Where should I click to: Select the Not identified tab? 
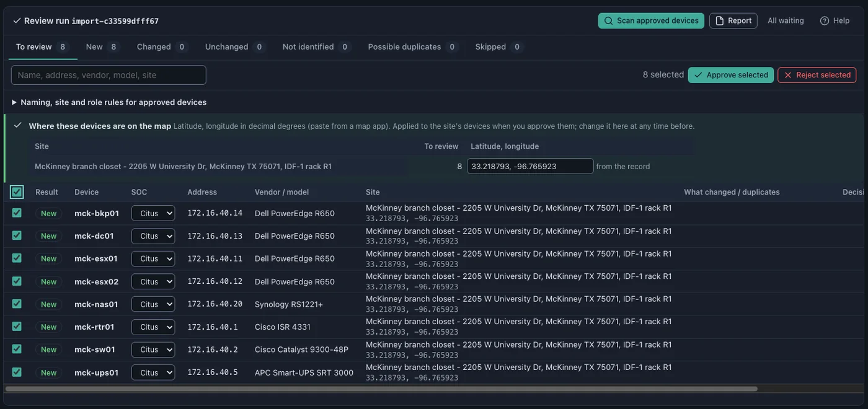[x=316, y=47]
